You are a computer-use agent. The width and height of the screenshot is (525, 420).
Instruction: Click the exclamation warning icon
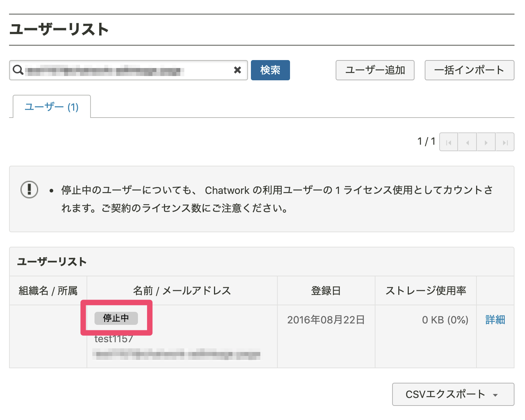(x=29, y=189)
